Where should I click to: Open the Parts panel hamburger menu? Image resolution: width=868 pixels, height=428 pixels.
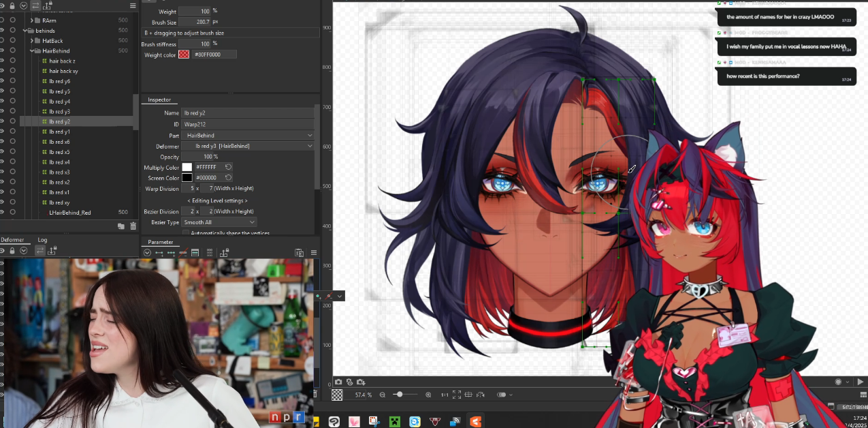133,5
